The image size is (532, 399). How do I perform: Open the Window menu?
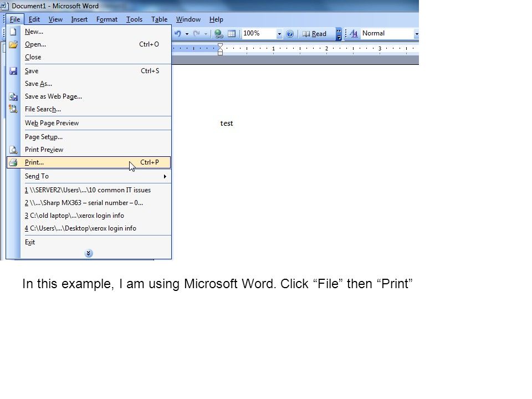(188, 19)
